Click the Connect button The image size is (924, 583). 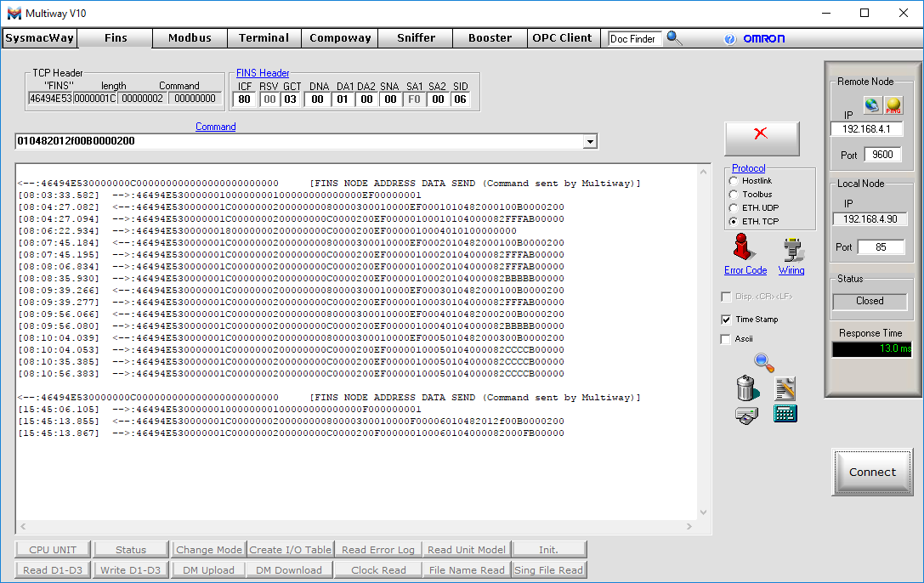pyautogui.click(x=872, y=473)
